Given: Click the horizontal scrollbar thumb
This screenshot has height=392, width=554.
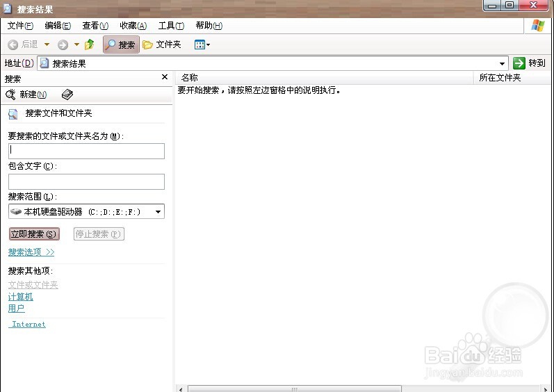Looking at the screenshot, I should [294, 389].
